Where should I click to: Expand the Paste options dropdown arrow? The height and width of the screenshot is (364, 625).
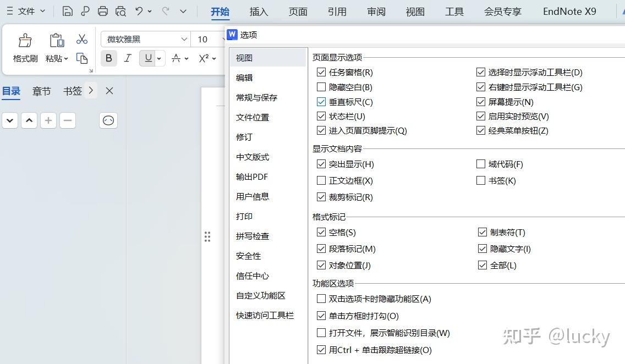pyautogui.click(x=66, y=58)
